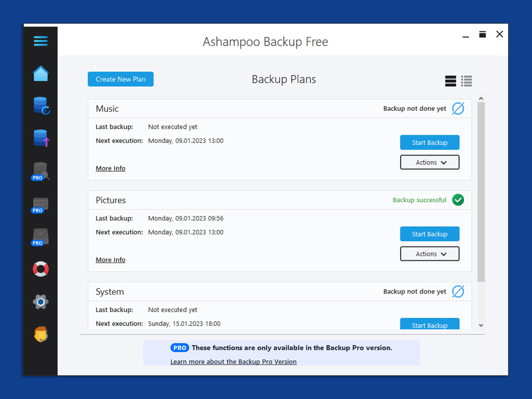Switch to detailed card view
The width and height of the screenshot is (532, 399).
451,81
